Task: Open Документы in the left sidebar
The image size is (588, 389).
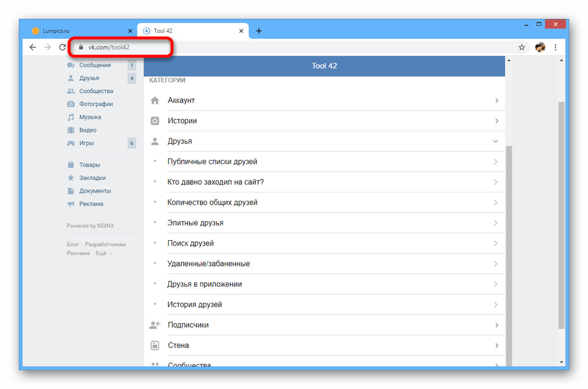Action: pos(95,191)
